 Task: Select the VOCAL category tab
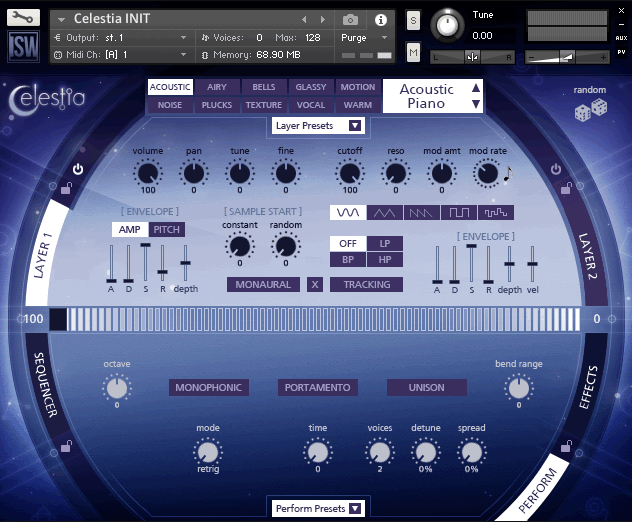pyautogui.click(x=311, y=105)
